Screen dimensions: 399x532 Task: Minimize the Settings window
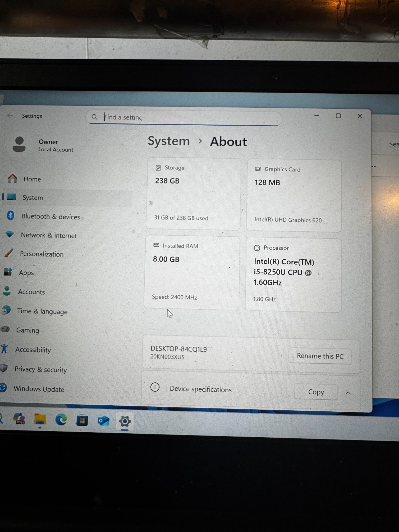click(x=317, y=115)
